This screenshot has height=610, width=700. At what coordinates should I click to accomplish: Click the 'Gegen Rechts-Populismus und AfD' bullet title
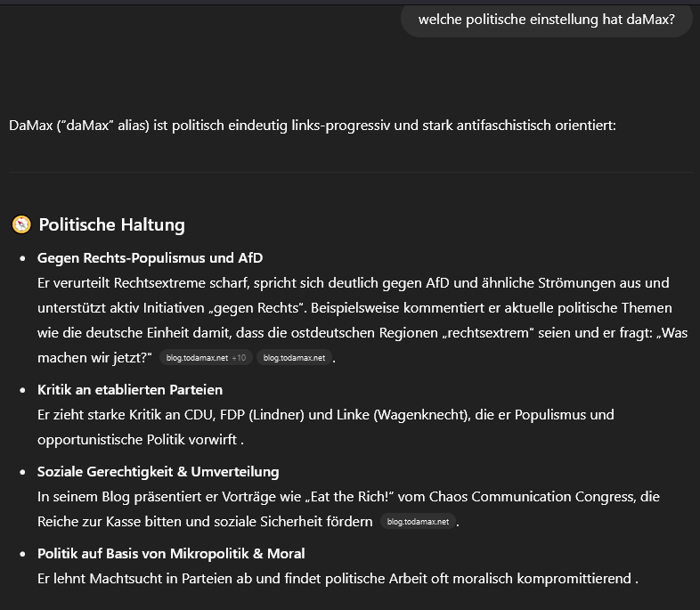[x=150, y=258]
